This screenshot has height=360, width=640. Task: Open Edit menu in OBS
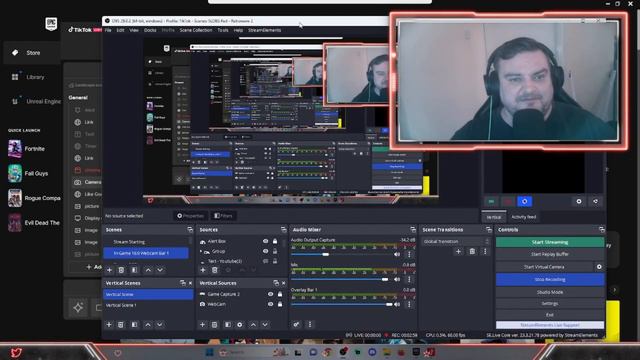[120, 30]
